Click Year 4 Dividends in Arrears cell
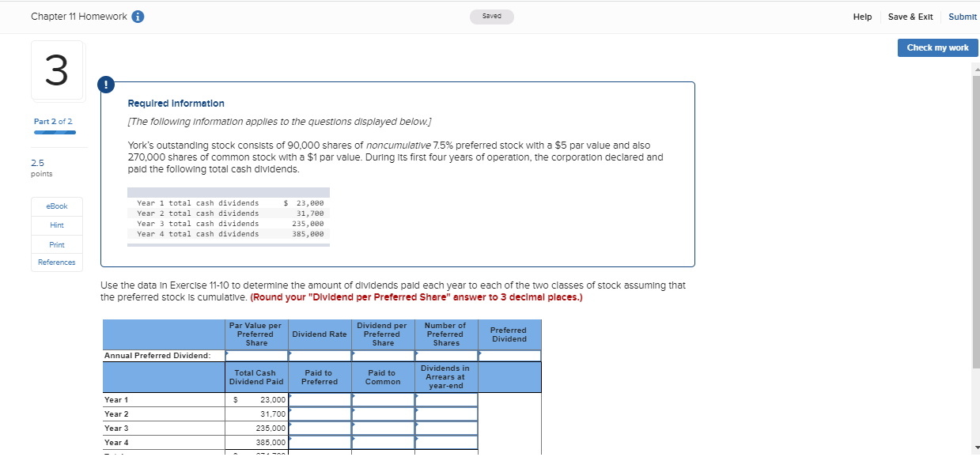 pos(446,443)
